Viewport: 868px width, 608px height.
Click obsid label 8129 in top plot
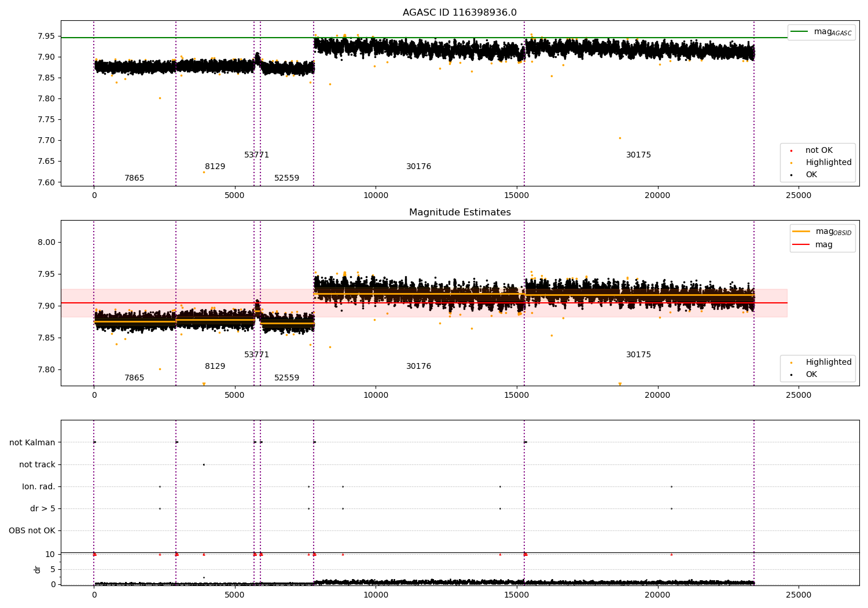[x=215, y=167]
